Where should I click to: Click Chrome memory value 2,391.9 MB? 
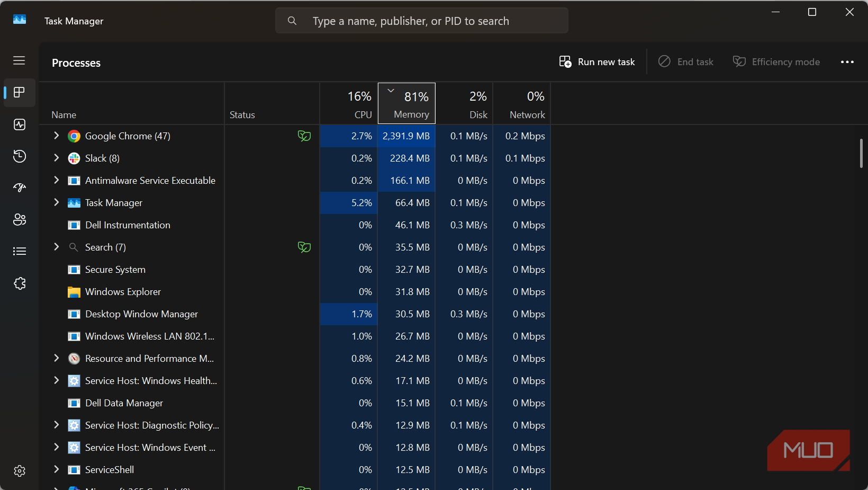coord(406,136)
